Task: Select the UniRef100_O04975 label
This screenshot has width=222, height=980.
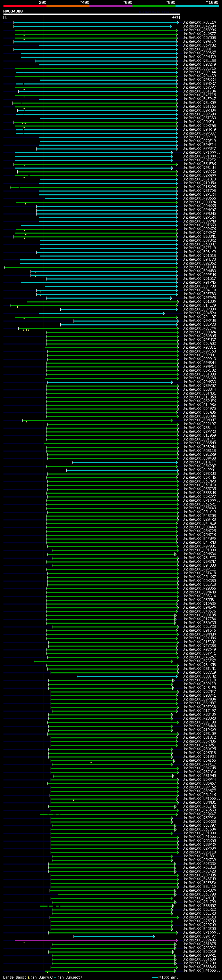Action: (199, 408)
